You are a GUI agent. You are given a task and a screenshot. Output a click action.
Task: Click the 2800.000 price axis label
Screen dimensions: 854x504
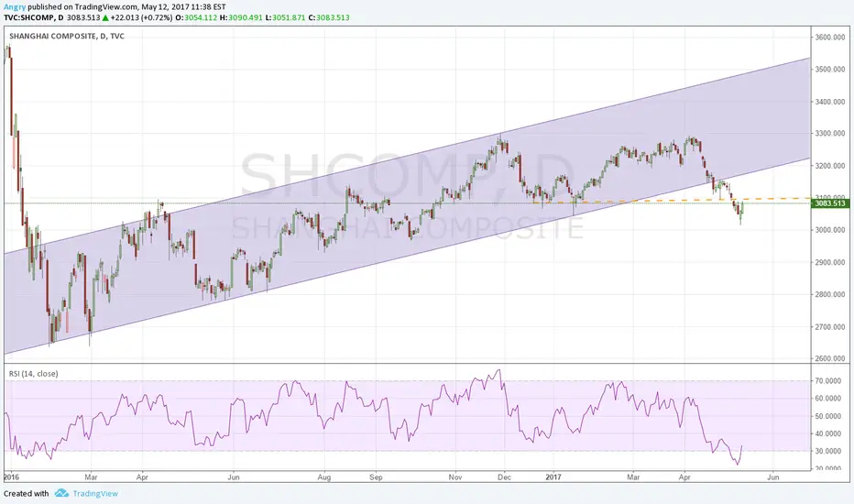pos(830,294)
